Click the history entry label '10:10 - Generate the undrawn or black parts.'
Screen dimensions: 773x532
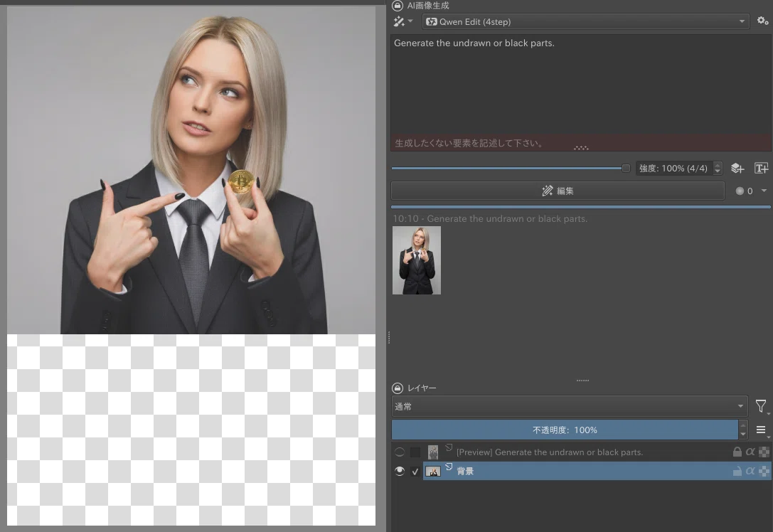point(490,218)
